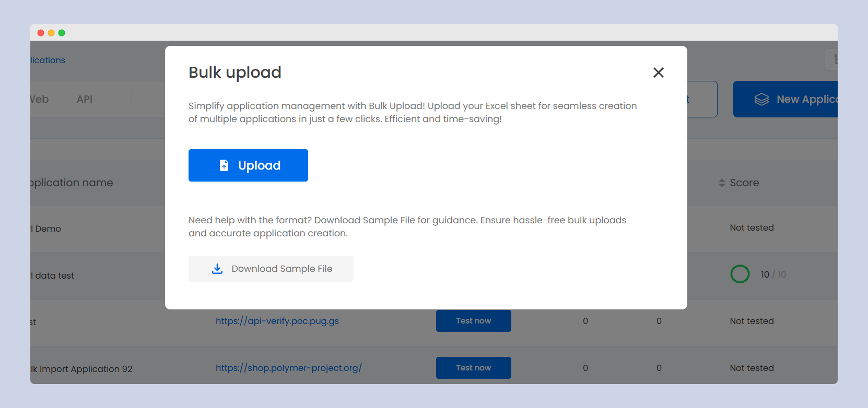
Task: Click the blue Upload button
Action: [x=248, y=165]
